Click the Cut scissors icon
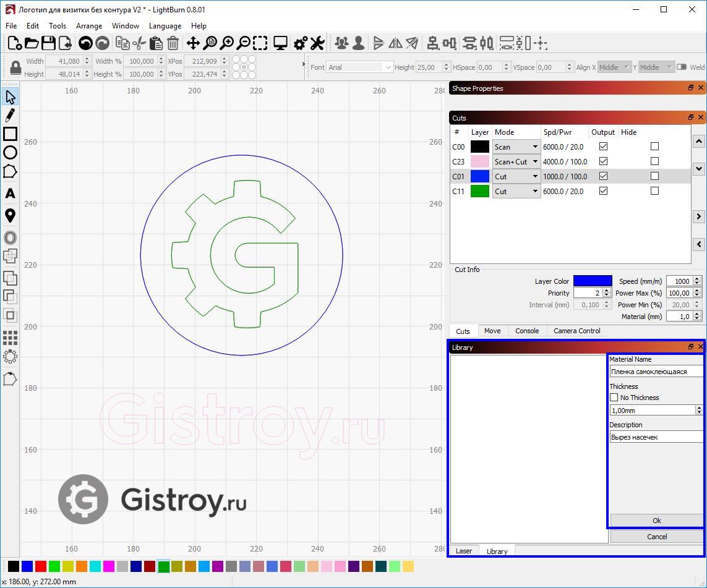707x588 pixels. coord(139,43)
